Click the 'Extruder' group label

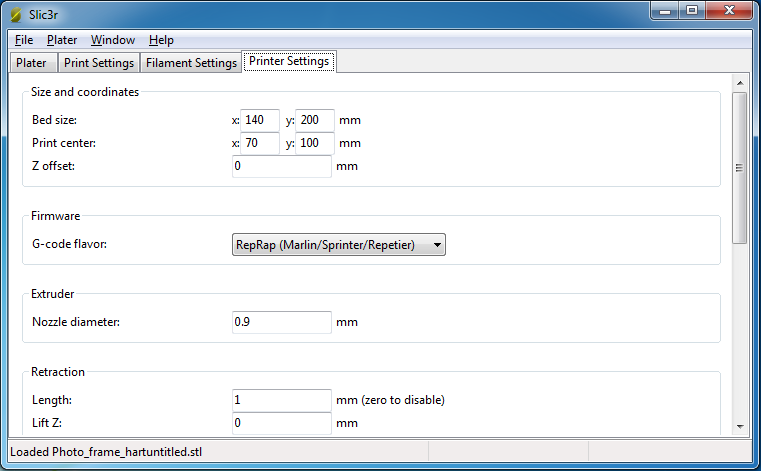(x=52, y=294)
